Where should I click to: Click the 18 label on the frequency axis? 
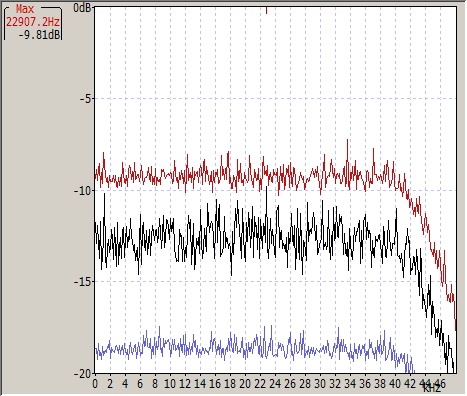pos(230,384)
